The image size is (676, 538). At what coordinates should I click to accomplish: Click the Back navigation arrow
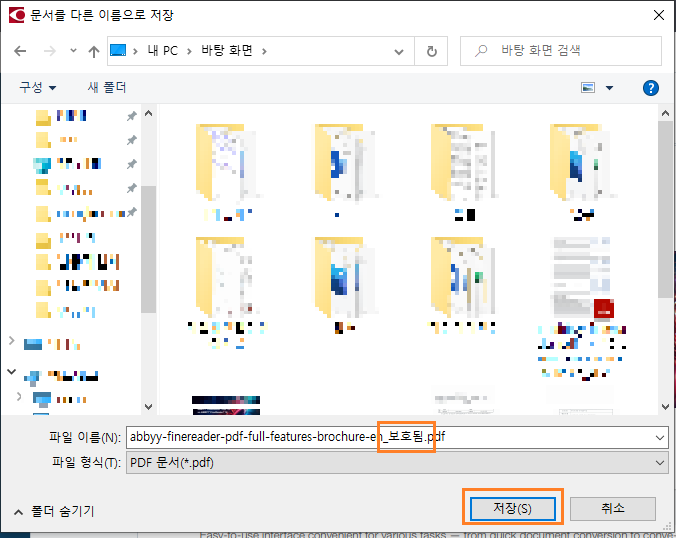[20, 51]
